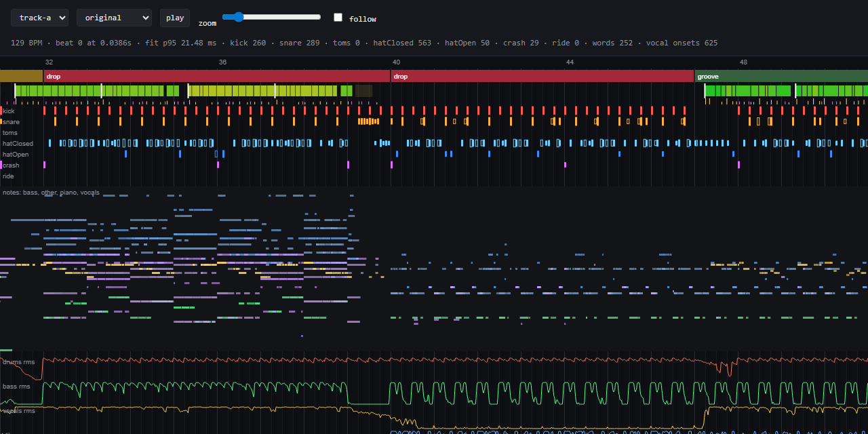Click the zoom label text

tap(208, 23)
